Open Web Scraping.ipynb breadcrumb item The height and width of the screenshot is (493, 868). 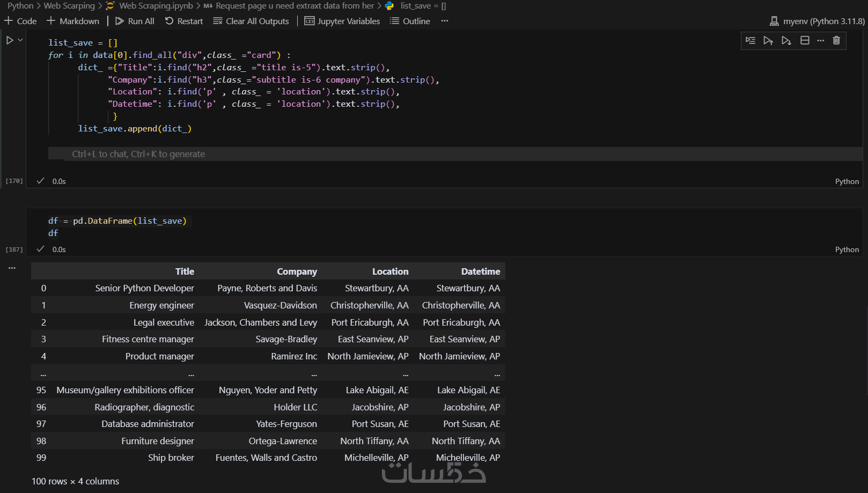(156, 6)
